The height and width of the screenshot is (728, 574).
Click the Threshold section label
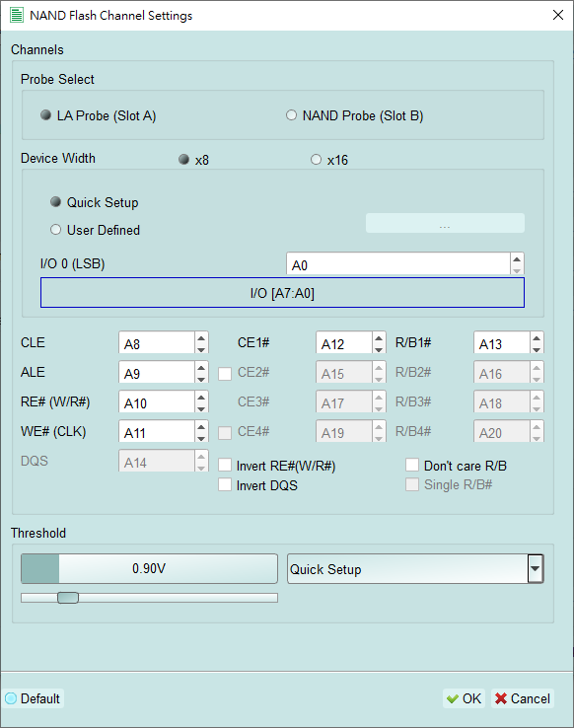pos(38,533)
